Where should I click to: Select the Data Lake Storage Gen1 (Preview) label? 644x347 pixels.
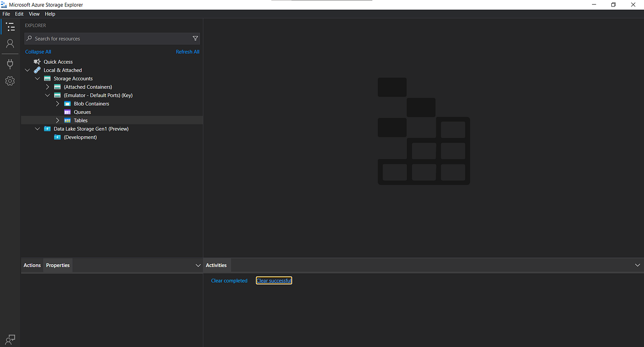point(91,129)
